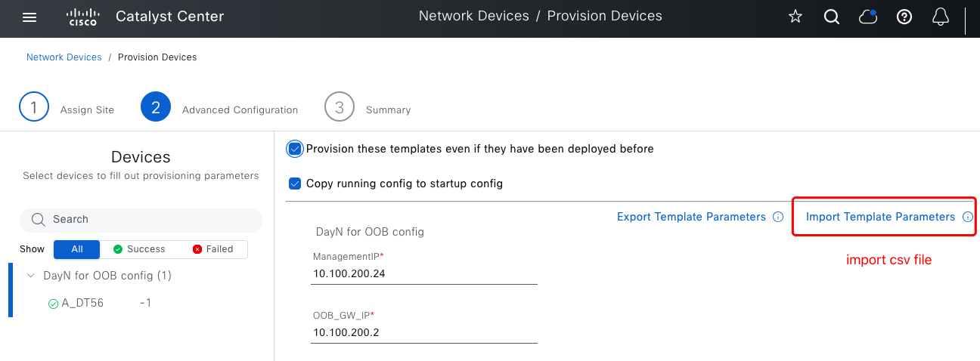Toggle Provision these templates even if deployed checkbox
Image resolution: width=980 pixels, height=361 pixels.
(295, 149)
